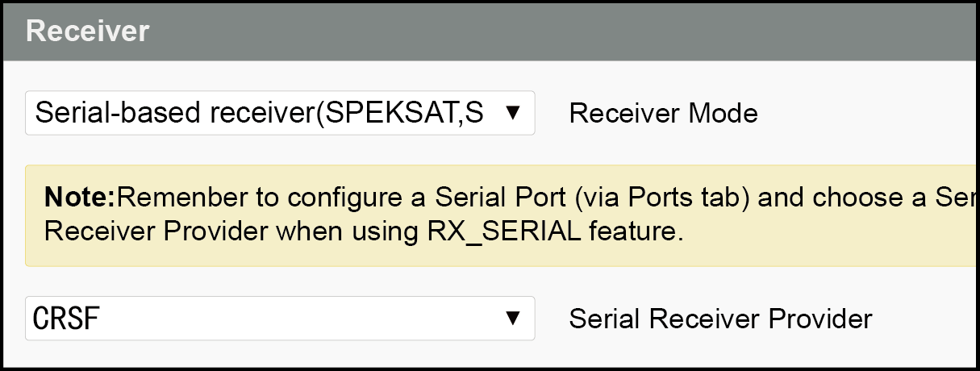
Task: Open the Serial Receiver Provider dropdown
Action: [x=280, y=318]
